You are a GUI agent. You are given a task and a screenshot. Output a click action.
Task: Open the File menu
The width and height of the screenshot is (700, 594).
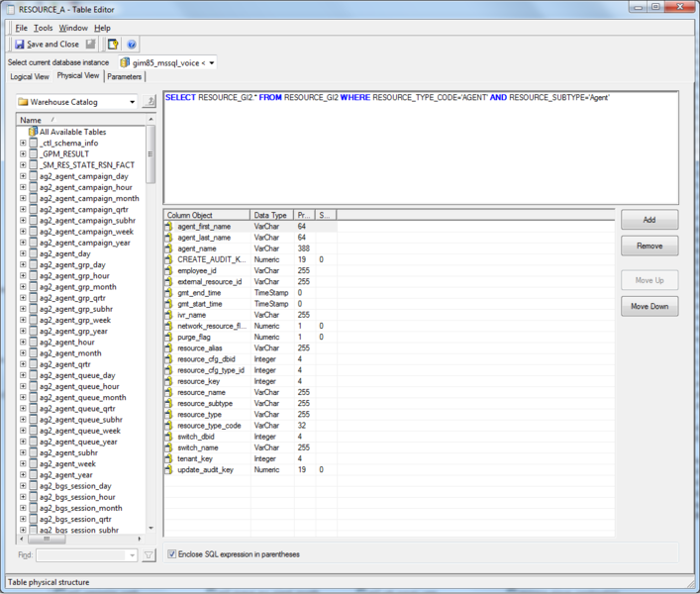pyautogui.click(x=21, y=28)
